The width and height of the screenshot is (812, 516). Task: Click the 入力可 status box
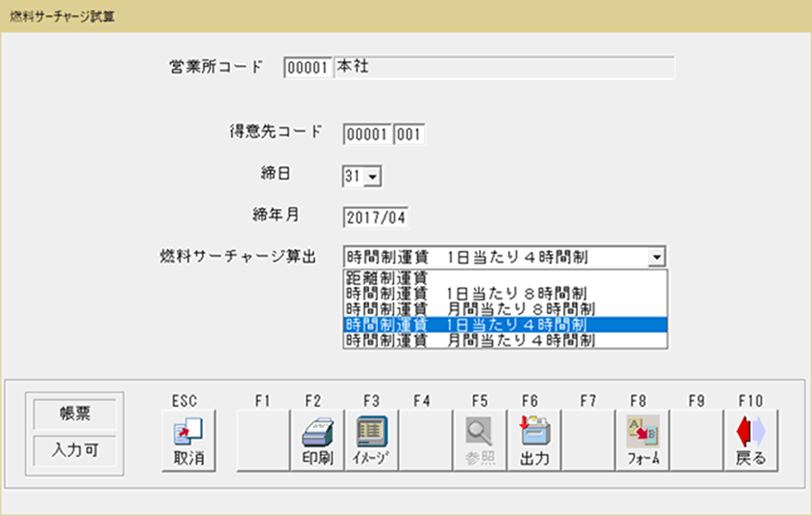(75, 450)
